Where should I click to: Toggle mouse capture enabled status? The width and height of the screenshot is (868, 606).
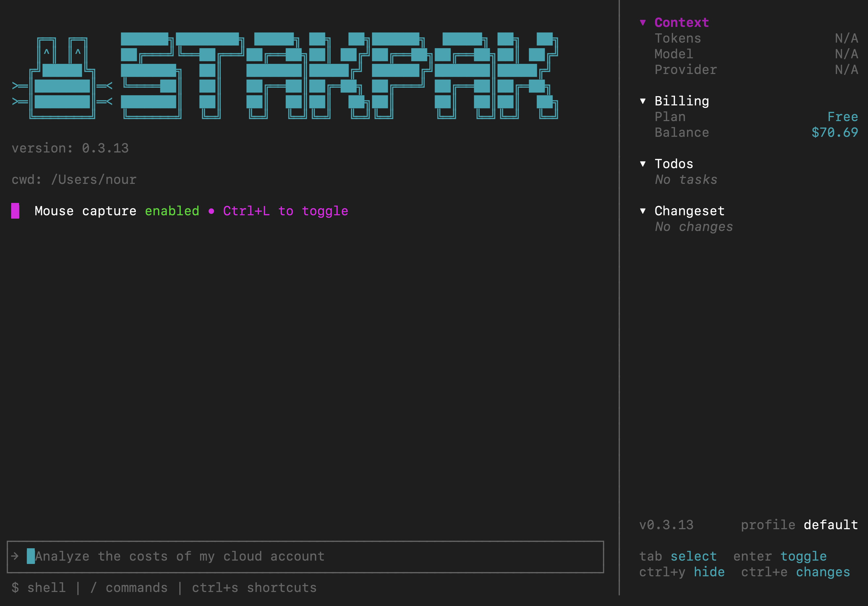click(x=172, y=211)
